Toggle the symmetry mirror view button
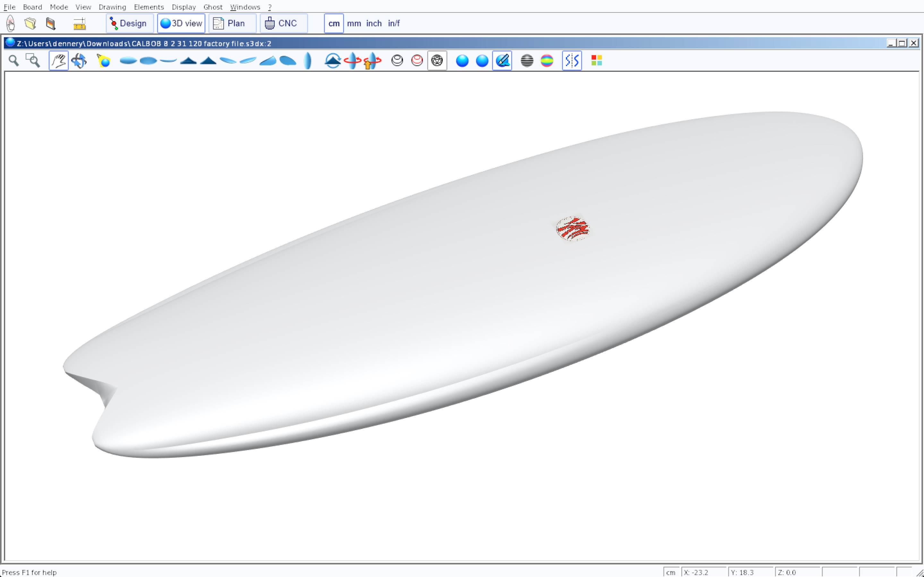924x577 pixels. click(572, 61)
